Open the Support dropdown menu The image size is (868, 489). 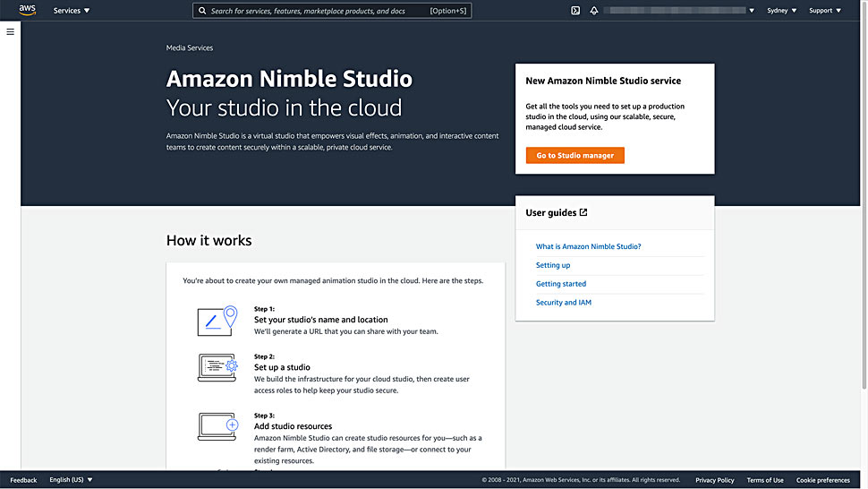click(825, 11)
